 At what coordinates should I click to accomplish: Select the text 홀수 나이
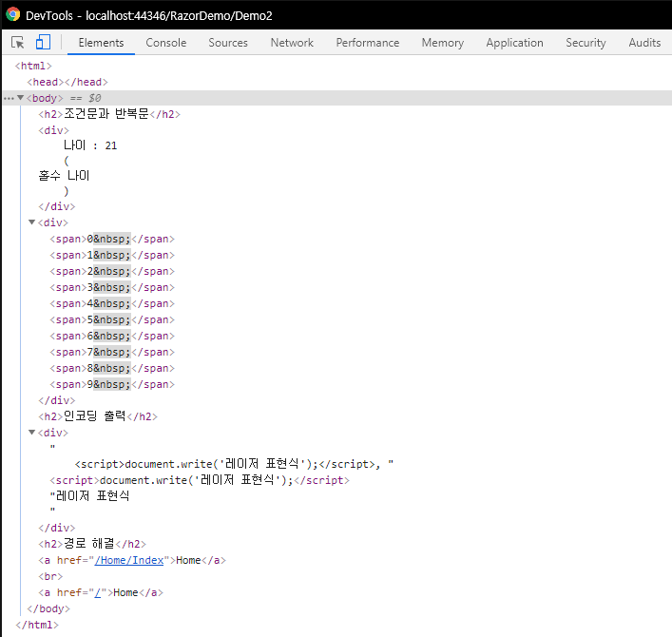click(64, 175)
